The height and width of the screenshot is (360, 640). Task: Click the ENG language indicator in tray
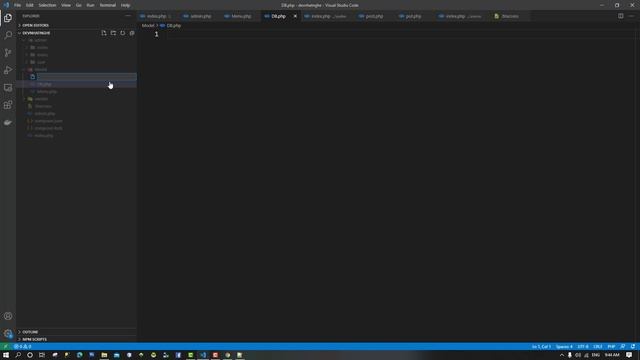click(x=596, y=355)
